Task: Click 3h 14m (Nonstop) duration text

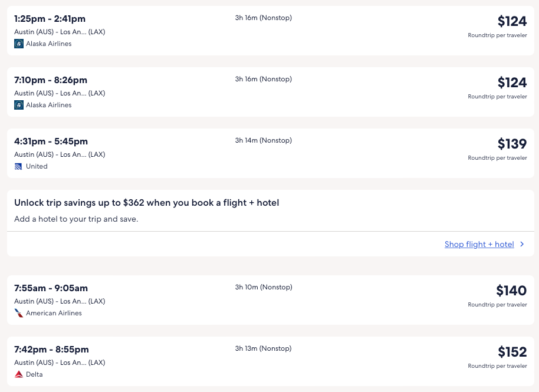Action: 263,140
